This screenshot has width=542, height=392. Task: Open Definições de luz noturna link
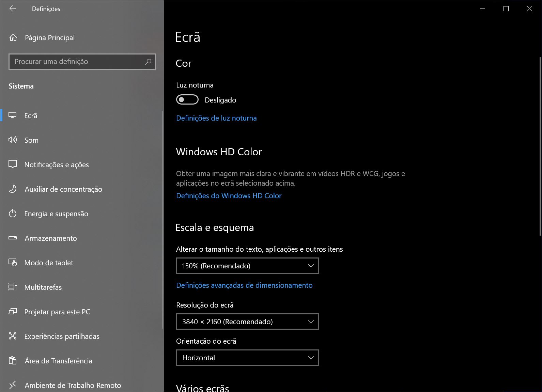pos(216,118)
